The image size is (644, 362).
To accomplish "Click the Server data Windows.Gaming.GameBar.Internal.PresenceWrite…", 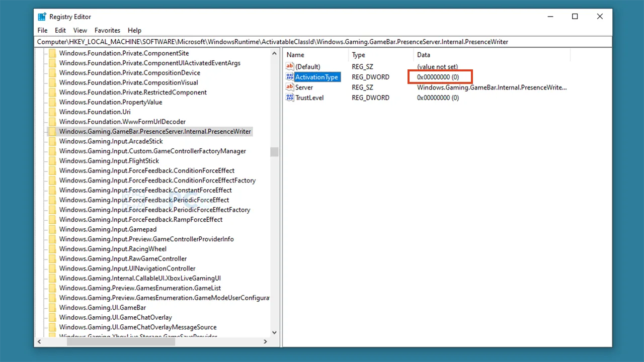I will (492, 87).
